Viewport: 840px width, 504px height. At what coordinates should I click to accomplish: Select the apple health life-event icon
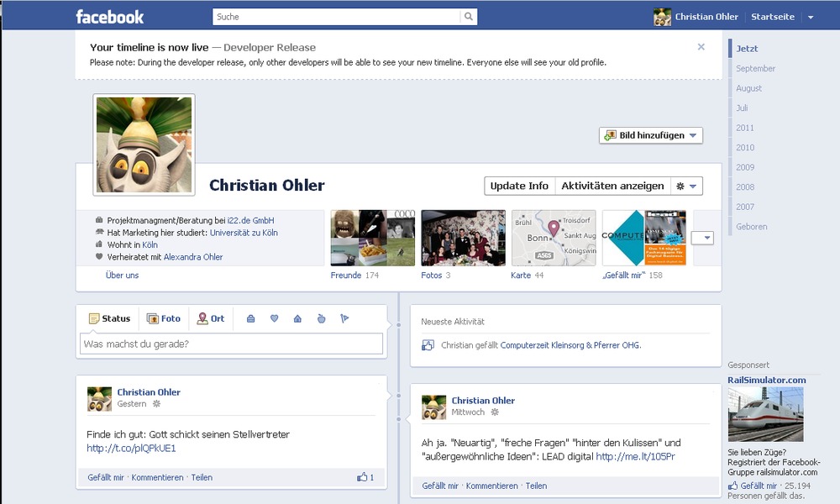321,318
